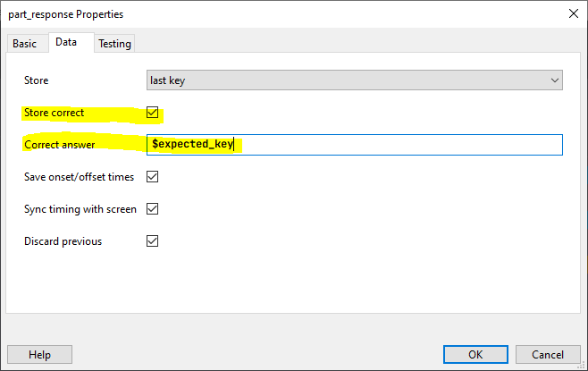Viewport: 588px width, 371px height.
Task: Disable the Save onset/offset times checkbox
Action: 152,177
